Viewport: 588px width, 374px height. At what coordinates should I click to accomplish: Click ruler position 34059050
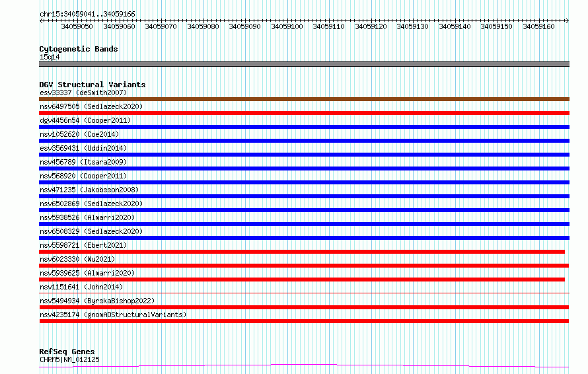pyautogui.click(x=77, y=26)
